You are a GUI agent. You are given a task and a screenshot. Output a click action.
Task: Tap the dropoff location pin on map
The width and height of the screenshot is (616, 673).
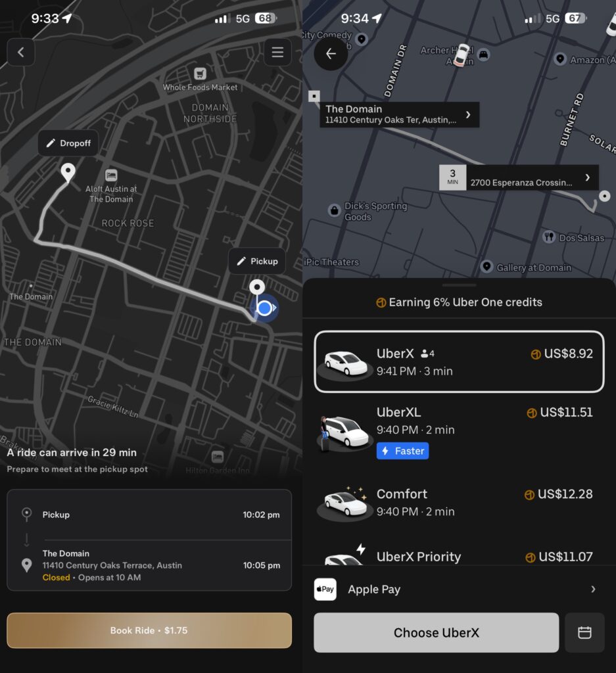coord(68,173)
